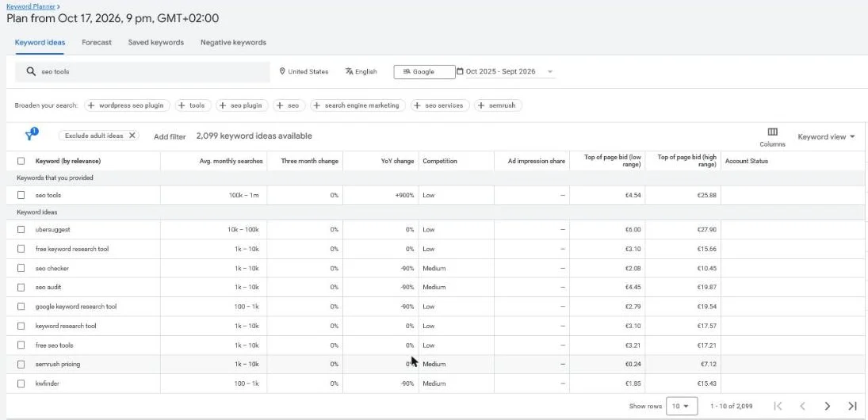868x420 pixels.
Task: Check the 'free keyword research tool' row
Action: (x=21, y=249)
